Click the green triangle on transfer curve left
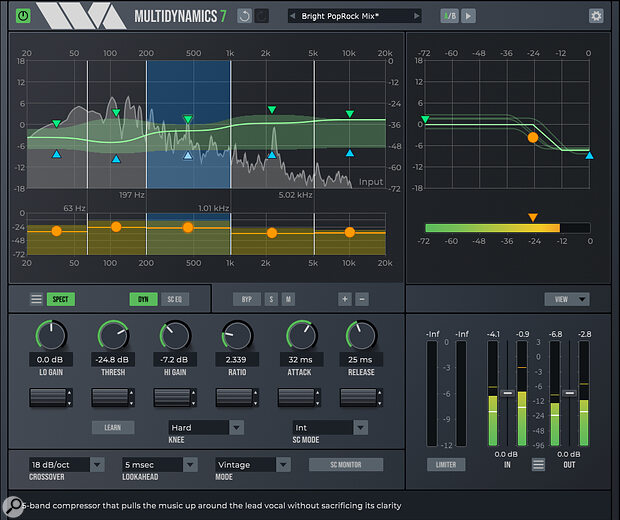The width and height of the screenshot is (620, 520). 425,119
